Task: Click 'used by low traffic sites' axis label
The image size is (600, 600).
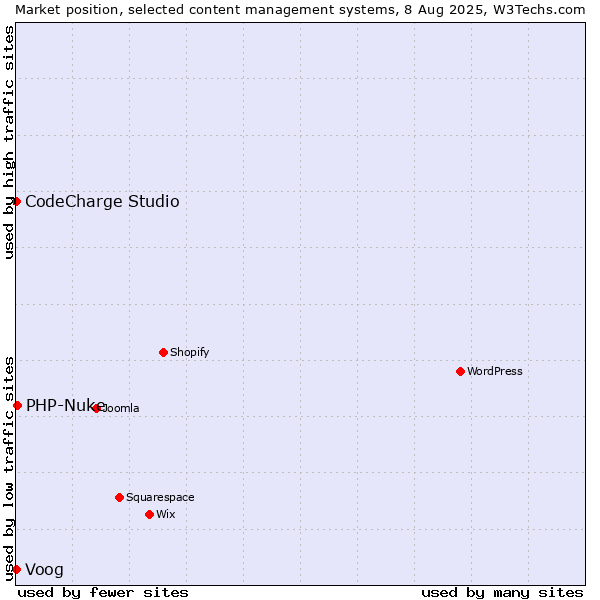Action: 9,469
